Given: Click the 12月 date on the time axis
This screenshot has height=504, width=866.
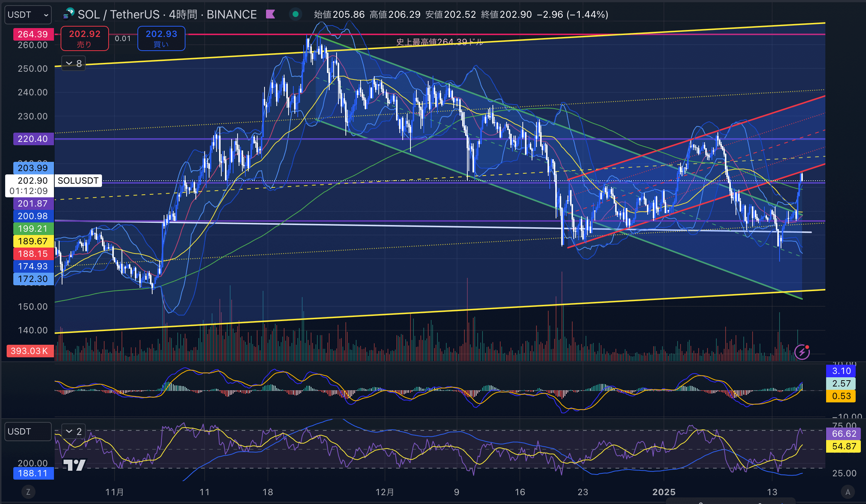Looking at the screenshot, I should 385,492.
